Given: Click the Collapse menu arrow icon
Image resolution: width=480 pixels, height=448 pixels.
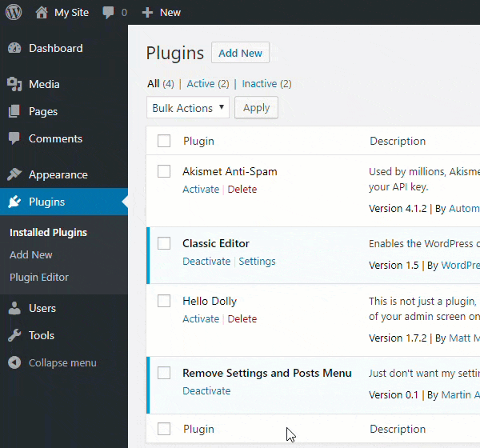Looking at the screenshot, I should coord(14,362).
